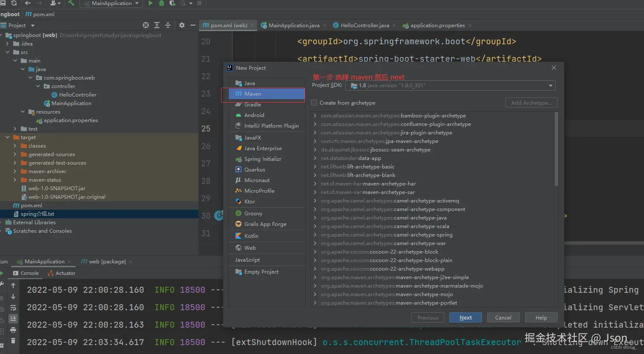Expand the camel-archetype-activemq entry
Viewport: 644px width, 354px height.
pos(315,200)
